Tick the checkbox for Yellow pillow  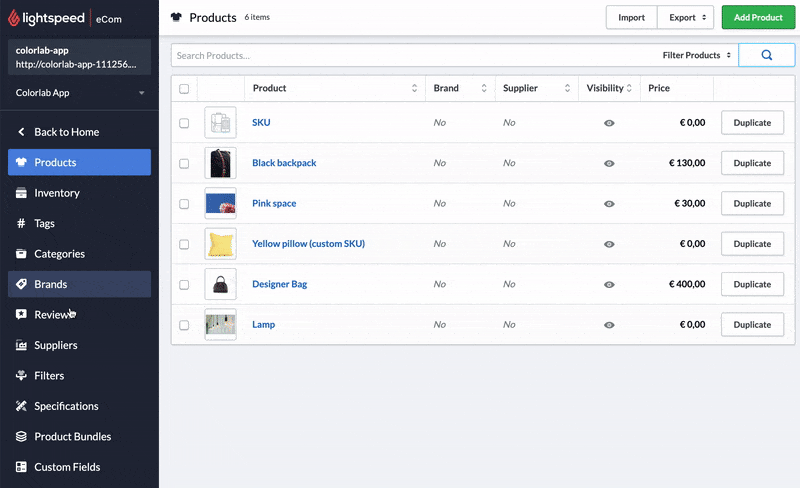(184, 244)
